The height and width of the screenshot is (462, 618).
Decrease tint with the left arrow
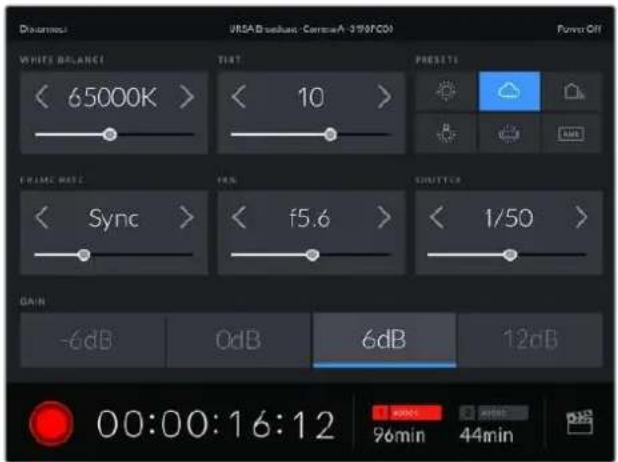[238, 97]
